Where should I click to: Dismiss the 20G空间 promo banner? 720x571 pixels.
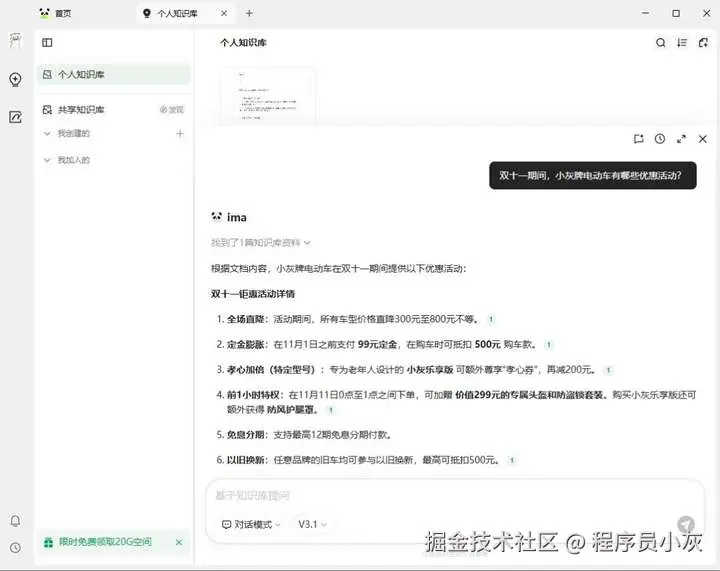(179, 543)
